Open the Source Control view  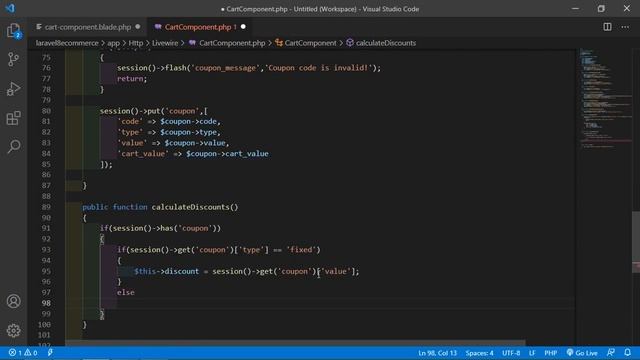[x=13, y=60]
